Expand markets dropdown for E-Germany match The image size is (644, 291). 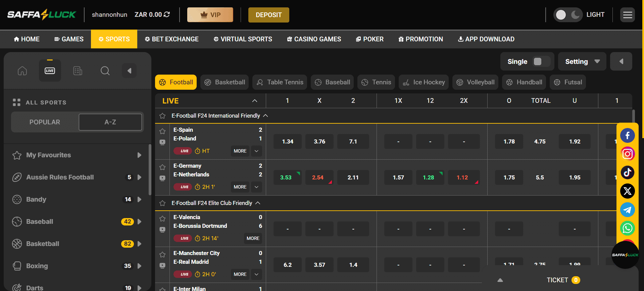256,187
